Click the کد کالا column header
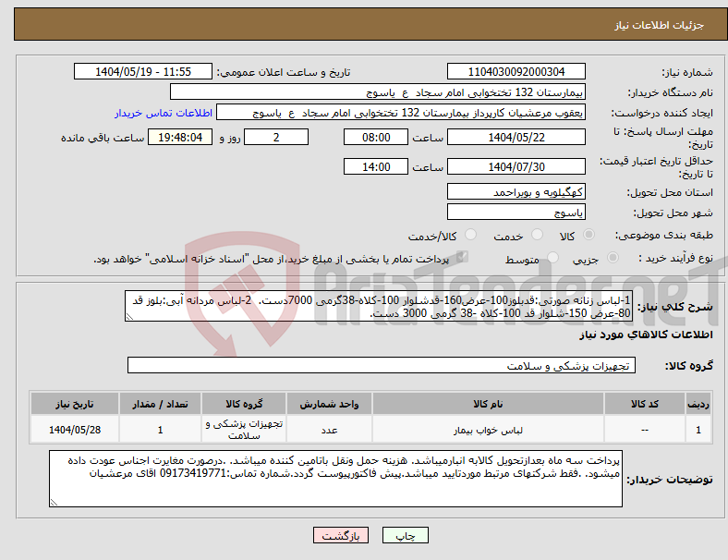 (645, 404)
